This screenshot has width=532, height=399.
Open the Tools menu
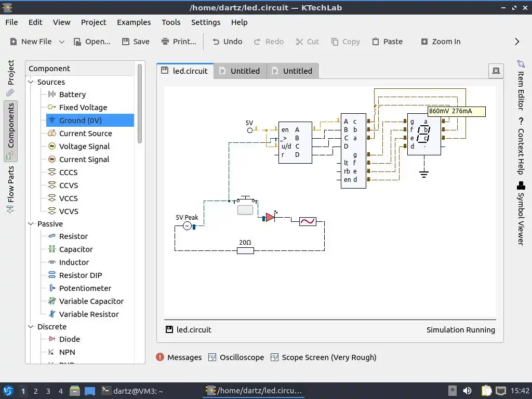tap(171, 22)
